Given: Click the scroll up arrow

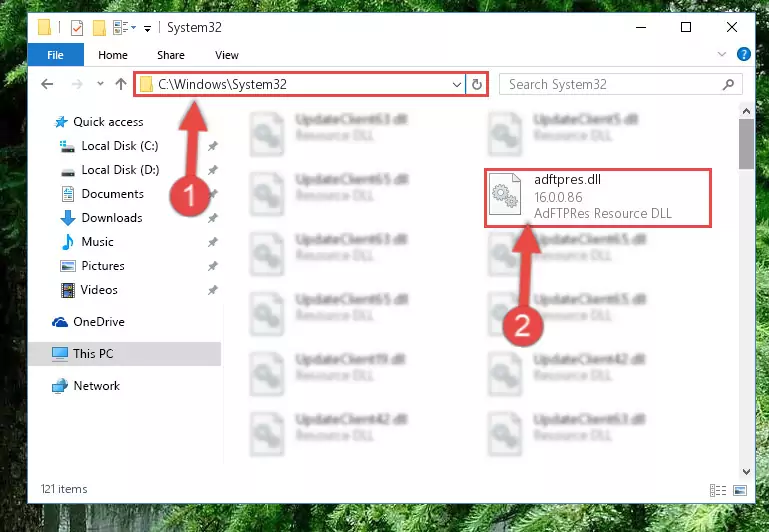Looking at the screenshot, I should tap(746, 111).
